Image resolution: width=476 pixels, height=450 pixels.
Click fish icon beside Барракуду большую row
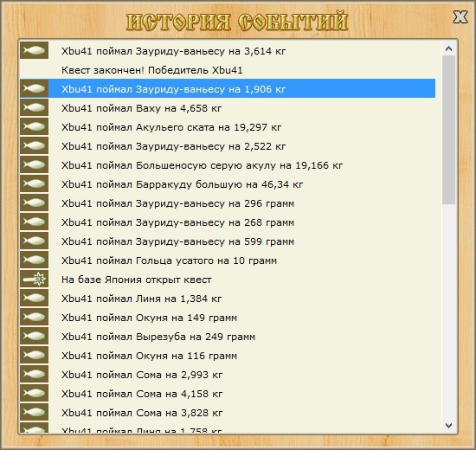(34, 183)
